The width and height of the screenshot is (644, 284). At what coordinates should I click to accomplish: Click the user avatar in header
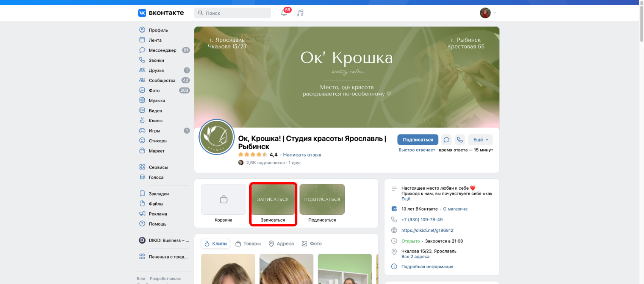(x=485, y=13)
